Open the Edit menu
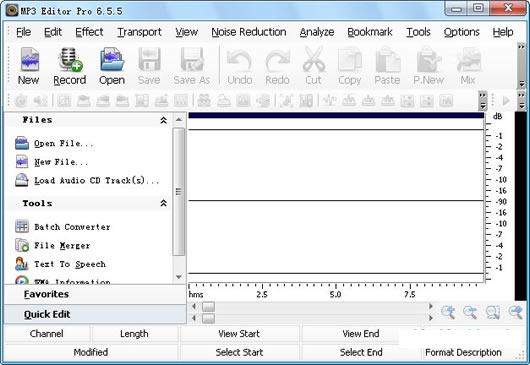The height and width of the screenshot is (365, 530). 53,32
